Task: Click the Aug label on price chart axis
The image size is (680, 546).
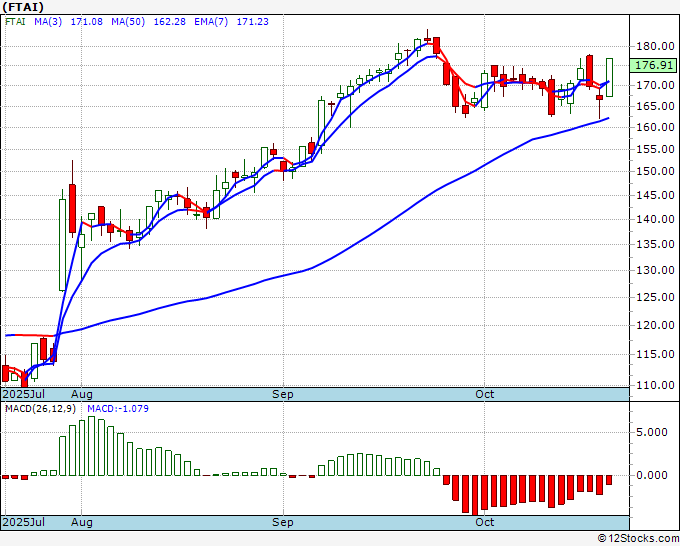Action: click(82, 394)
